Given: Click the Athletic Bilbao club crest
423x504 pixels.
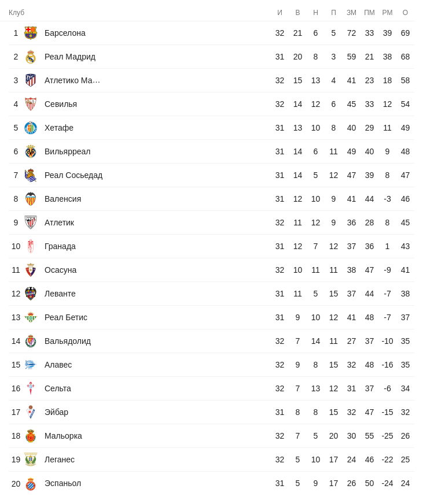Looking at the screenshot, I should (x=31, y=223).
